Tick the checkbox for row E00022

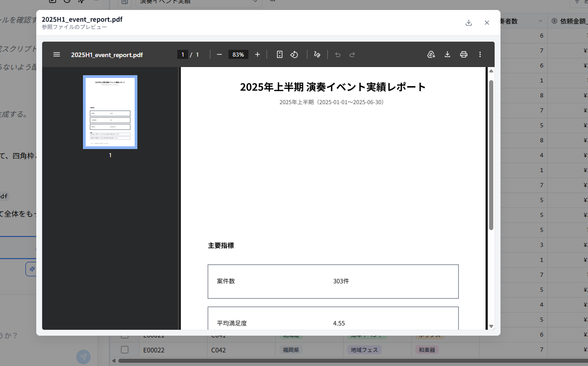point(125,350)
